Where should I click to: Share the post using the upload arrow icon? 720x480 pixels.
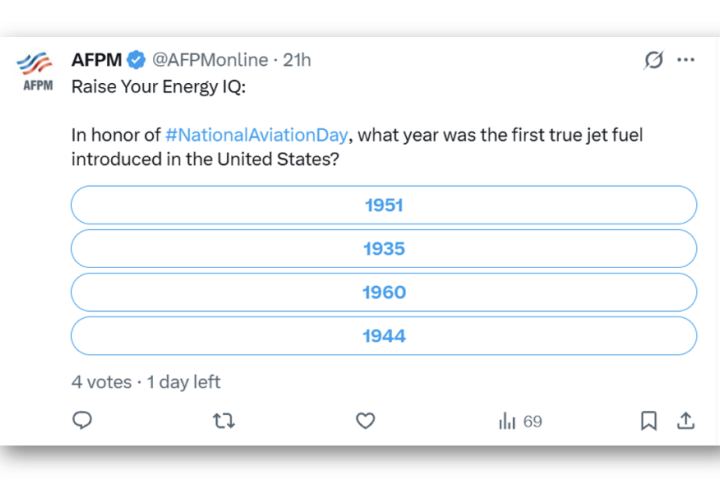click(x=686, y=421)
